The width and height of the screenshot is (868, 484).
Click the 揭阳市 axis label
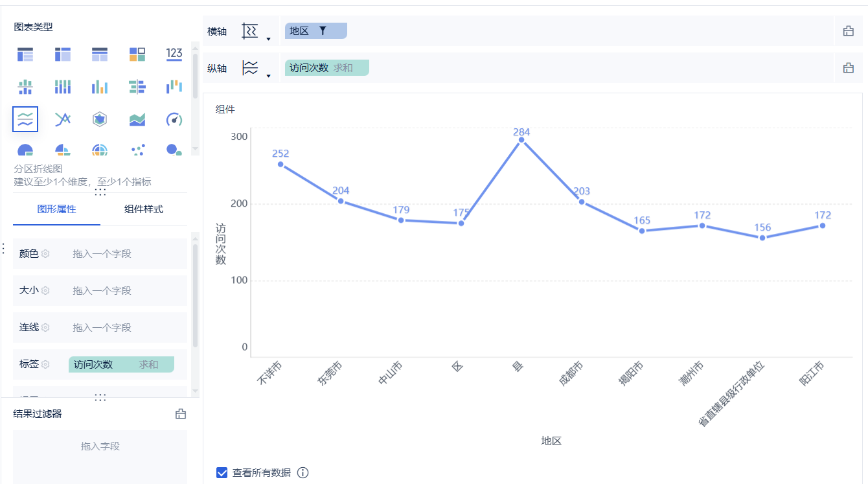[x=630, y=374]
